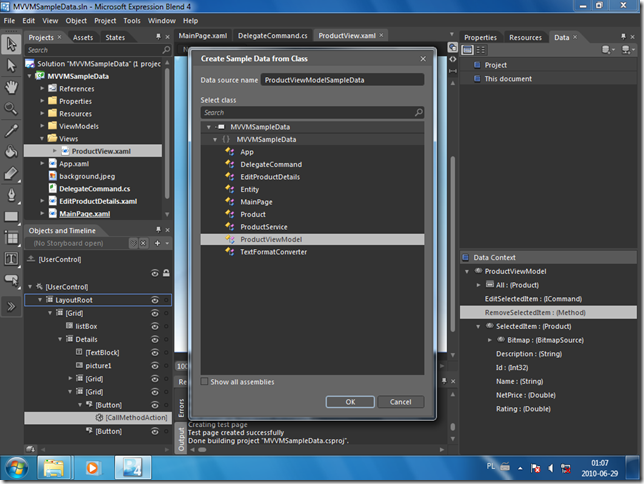Image resolution: width=644 pixels, height=484 pixels.
Task: Collapse the Views folder
Action: (42, 139)
